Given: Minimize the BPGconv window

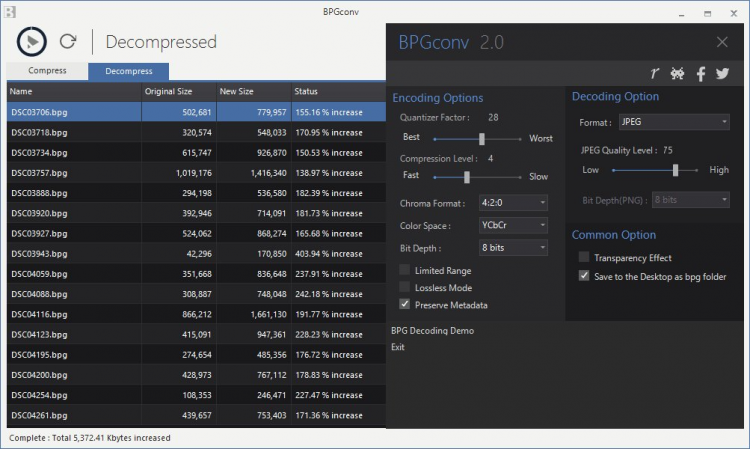Looking at the screenshot, I should point(682,14).
